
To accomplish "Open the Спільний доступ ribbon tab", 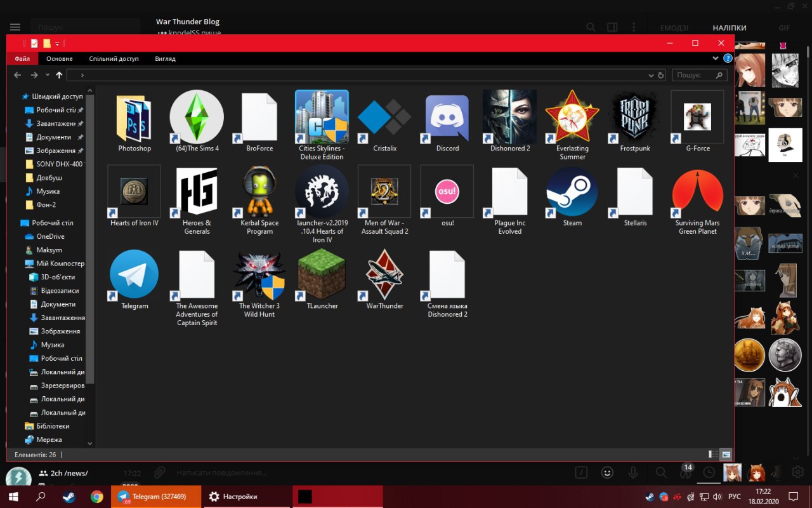I will [114, 58].
